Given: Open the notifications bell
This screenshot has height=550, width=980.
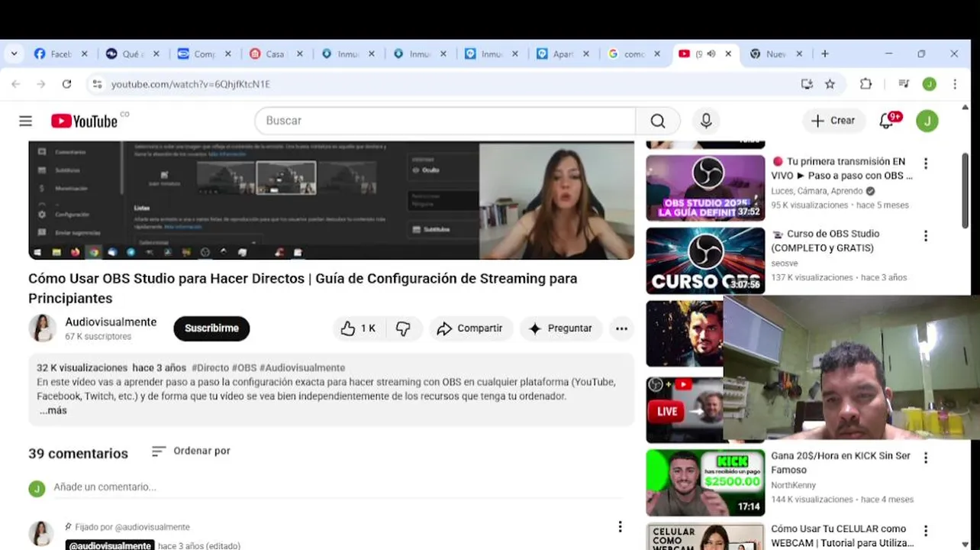Looking at the screenshot, I should [x=887, y=121].
